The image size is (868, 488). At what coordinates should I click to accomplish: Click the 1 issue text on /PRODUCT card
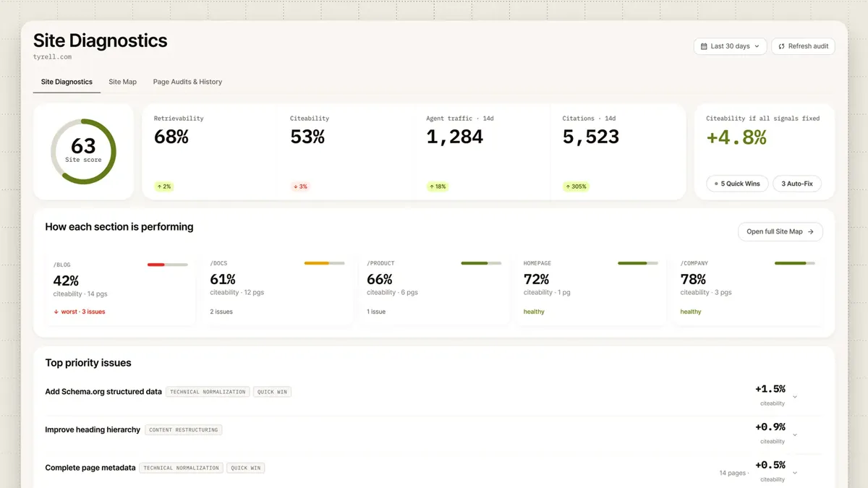point(376,312)
